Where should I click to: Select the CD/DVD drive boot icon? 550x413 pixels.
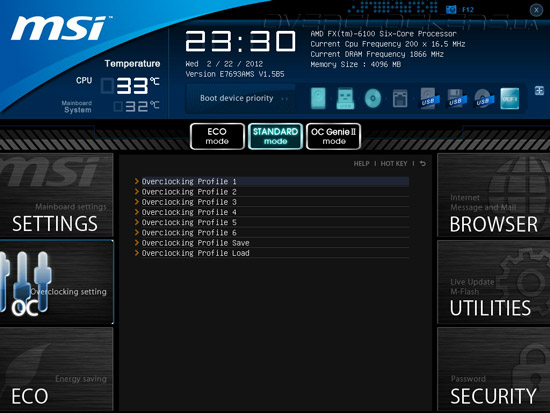click(373, 98)
